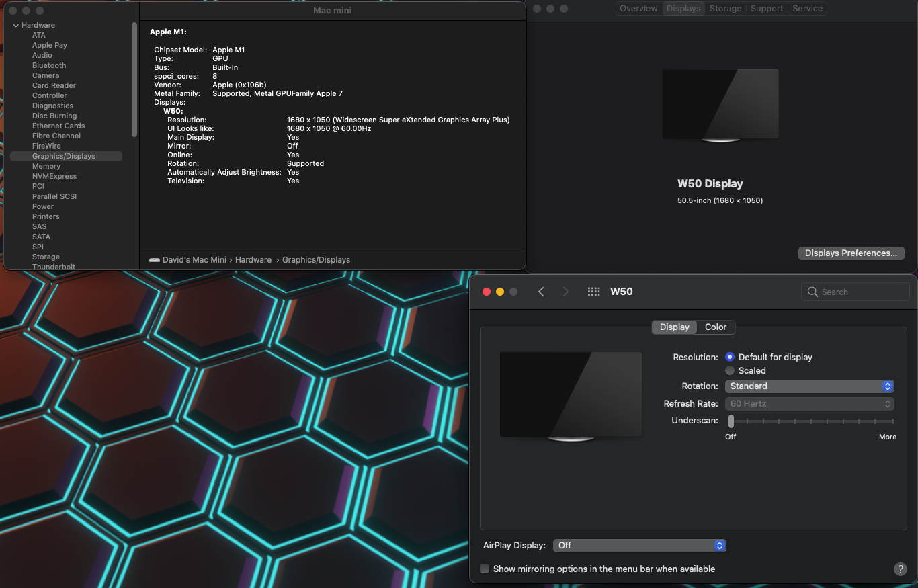Select Default for display resolution
918x588 pixels.
pos(730,358)
